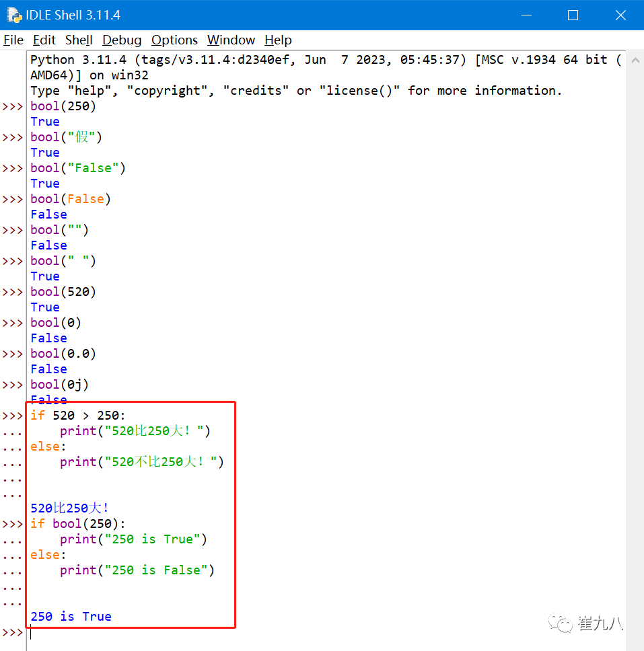Viewport: 644px width, 651px height.
Task: Click the line bool("") with empty string
Action: 59,230
